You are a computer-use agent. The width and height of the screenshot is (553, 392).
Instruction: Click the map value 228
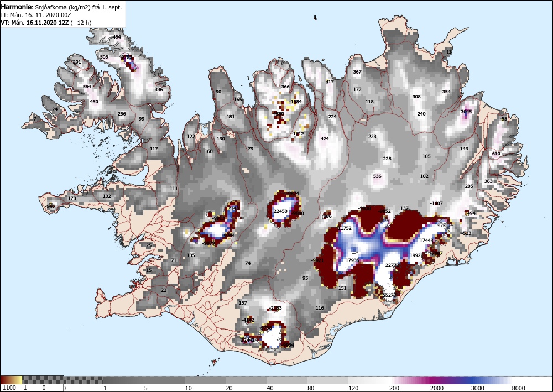(x=387, y=159)
